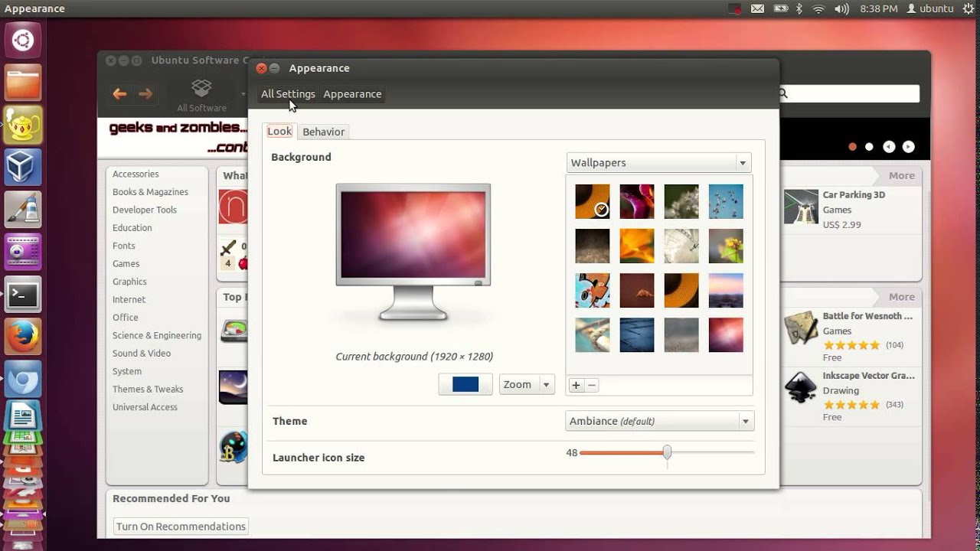Open the paintbrush drawing app in launcher
The width and height of the screenshot is (980, 551).
pyautogui.click(x=23, y=209)
